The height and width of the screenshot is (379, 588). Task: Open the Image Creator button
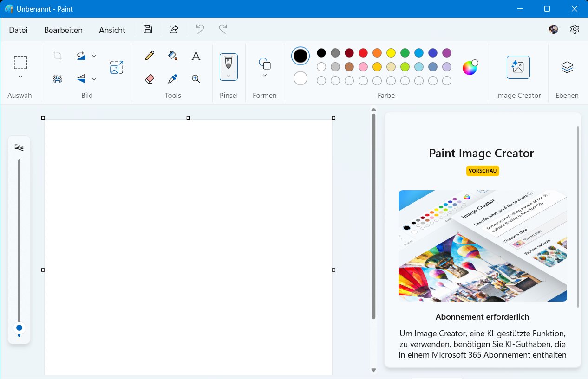518,67
